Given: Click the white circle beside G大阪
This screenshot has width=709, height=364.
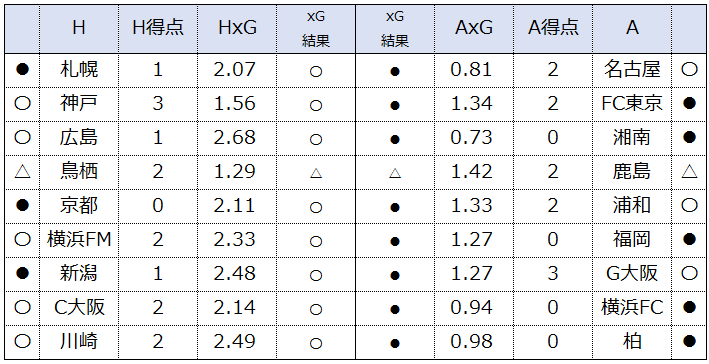Looking at the screenshot, I should (689, 273).
